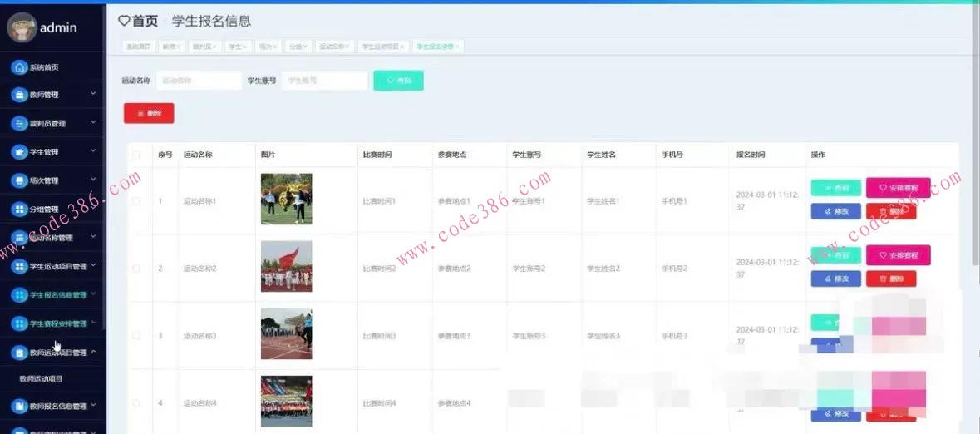Click the 裁判员管理 sidebar icon
Image resolution: width=980 pixels, height=434 pixels.
[20, 123]
